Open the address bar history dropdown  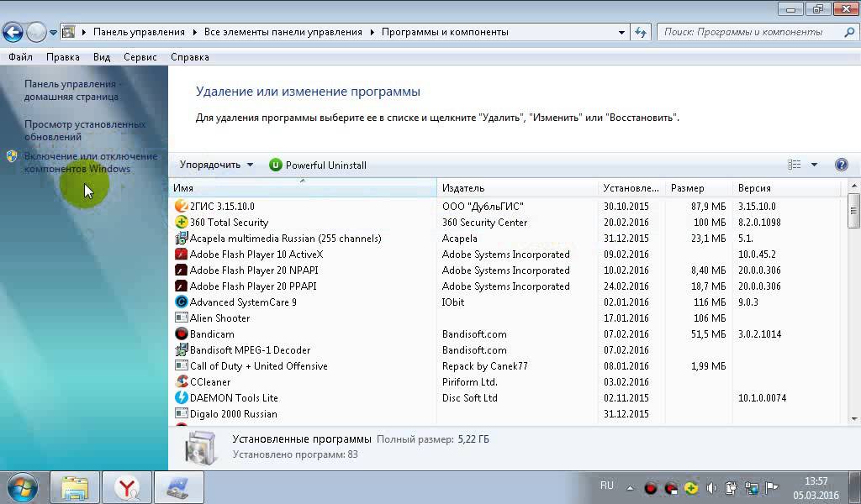(621, 33)
